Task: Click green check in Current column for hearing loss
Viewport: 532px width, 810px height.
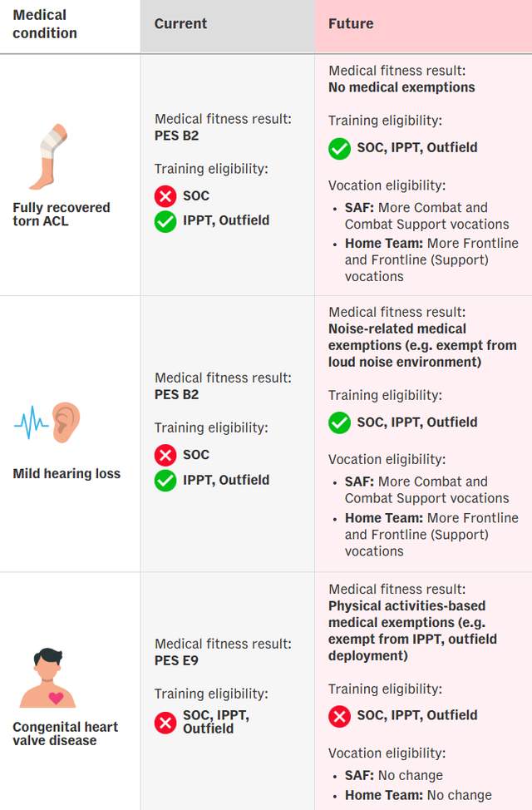Action: pos(165,480)
